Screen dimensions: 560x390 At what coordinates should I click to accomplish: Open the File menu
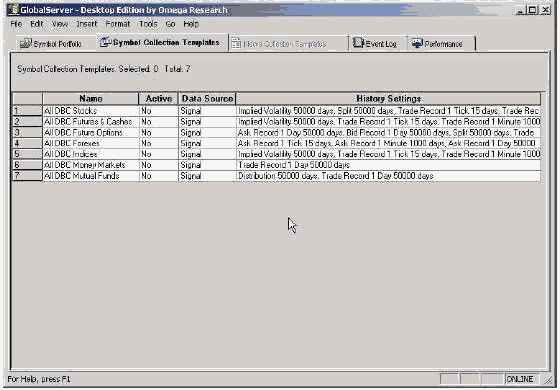click(x=16, y=24)
